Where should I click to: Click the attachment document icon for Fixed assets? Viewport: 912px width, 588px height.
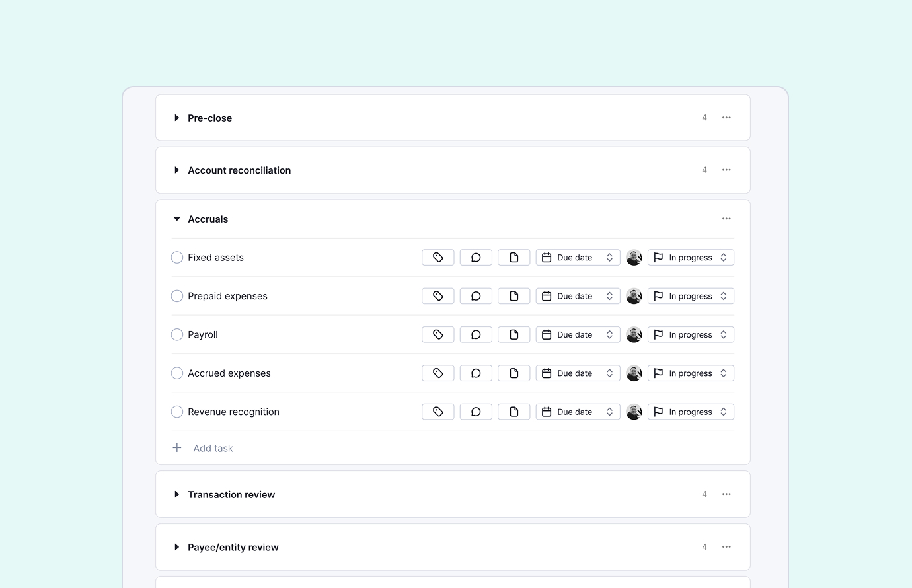(513, 258)
